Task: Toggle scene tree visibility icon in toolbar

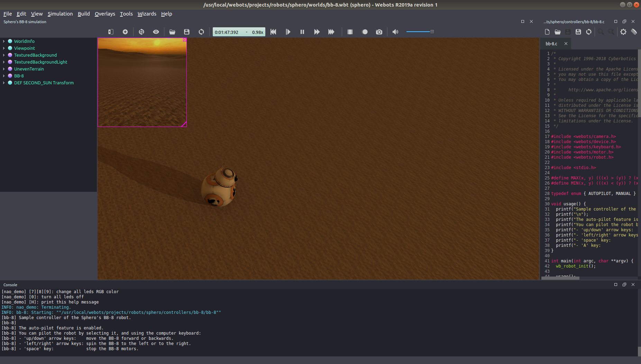Action: click(x=111, y=32)
